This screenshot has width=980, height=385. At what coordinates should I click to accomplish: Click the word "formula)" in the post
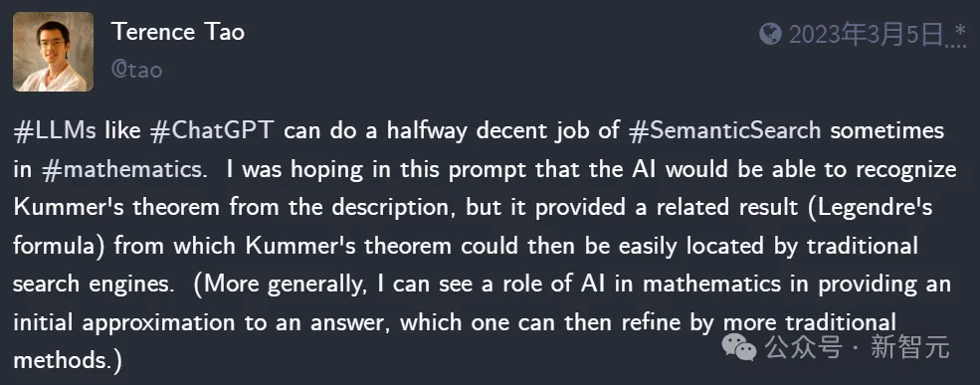tap(60, 246)
